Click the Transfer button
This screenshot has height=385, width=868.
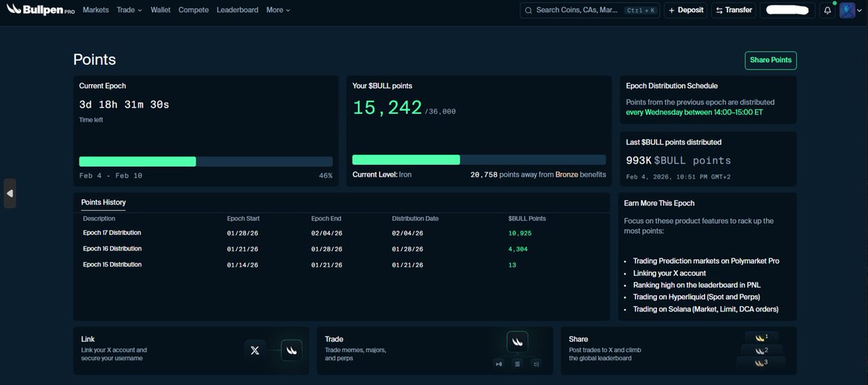tap(734, 10)
